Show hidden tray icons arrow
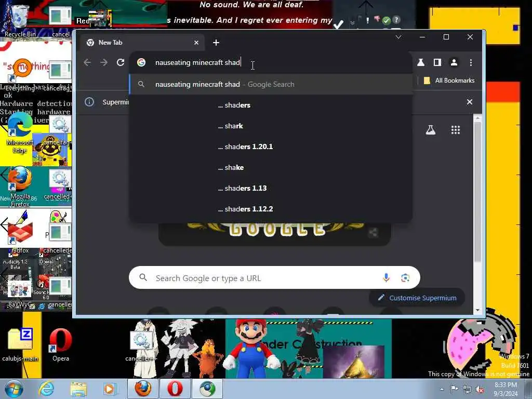This screenshot has width=532, height=399. click(442, 389)
